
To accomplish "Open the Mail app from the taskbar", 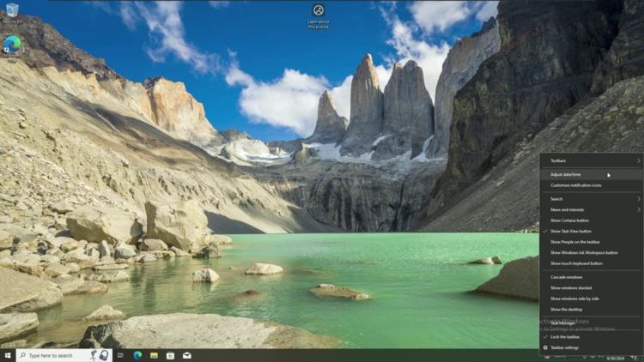I will point(187,355).
